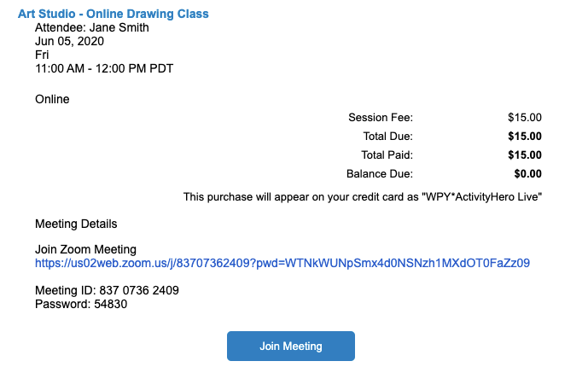The image size is (588, 367).
Task: Click the Meeting Details heading
Action: pyautogui.click(x=76, y=224)
